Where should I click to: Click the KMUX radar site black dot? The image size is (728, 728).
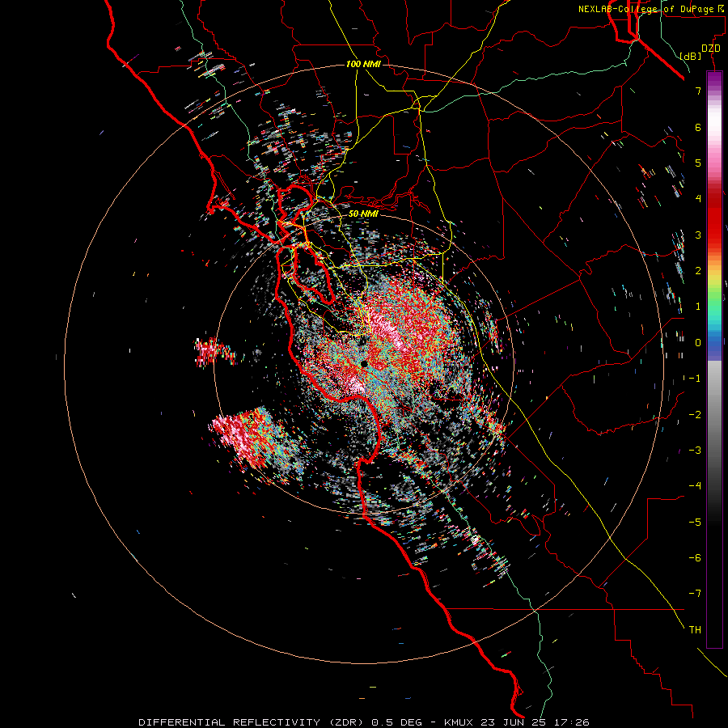point(364,364)
